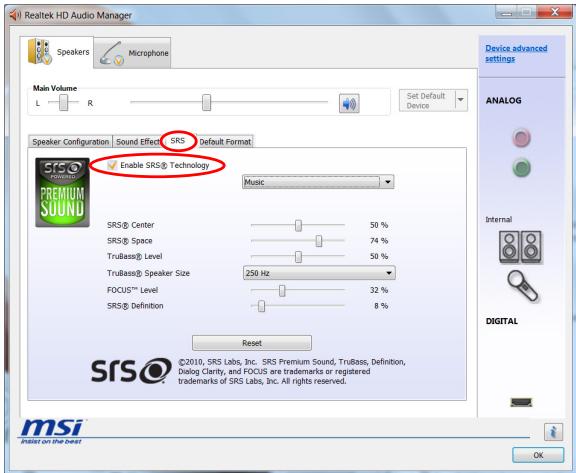Click the Reset button
Screen dimensions: 576x473
[252, 343]
